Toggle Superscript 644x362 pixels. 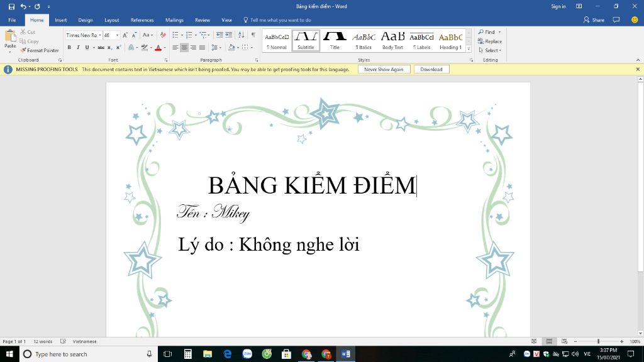click(x=118, y=48)
